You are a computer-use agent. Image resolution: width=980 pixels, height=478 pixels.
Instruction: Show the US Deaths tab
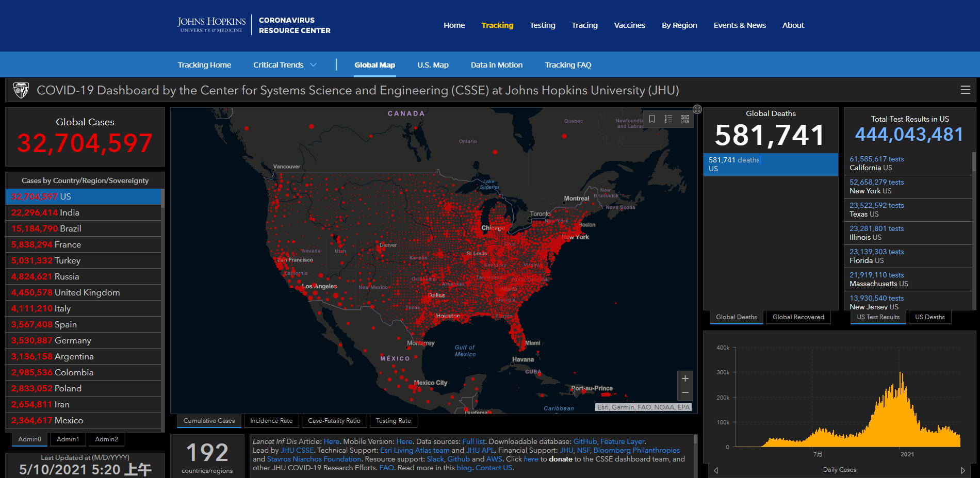pyautogui.click(x=930, y=317)
